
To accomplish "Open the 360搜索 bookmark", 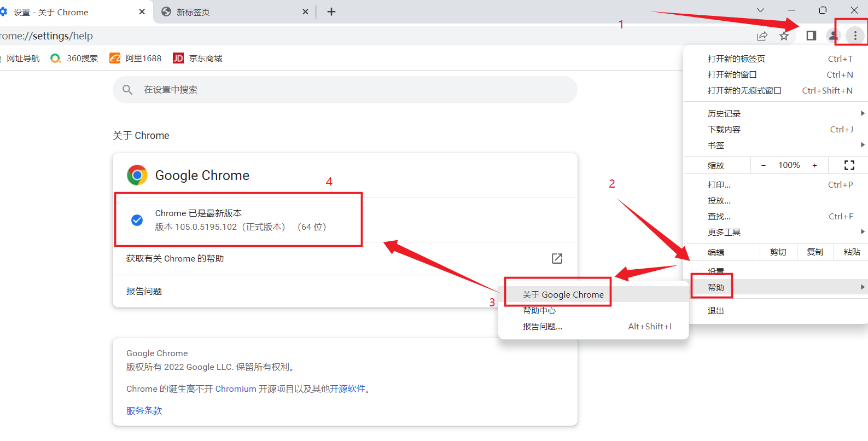I will pyautogui.click(x=74, y=58).
